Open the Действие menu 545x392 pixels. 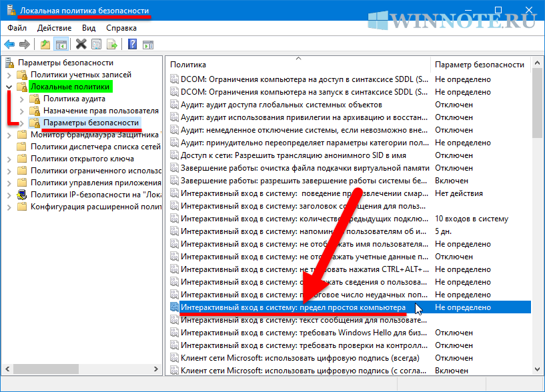click(54, 28)
